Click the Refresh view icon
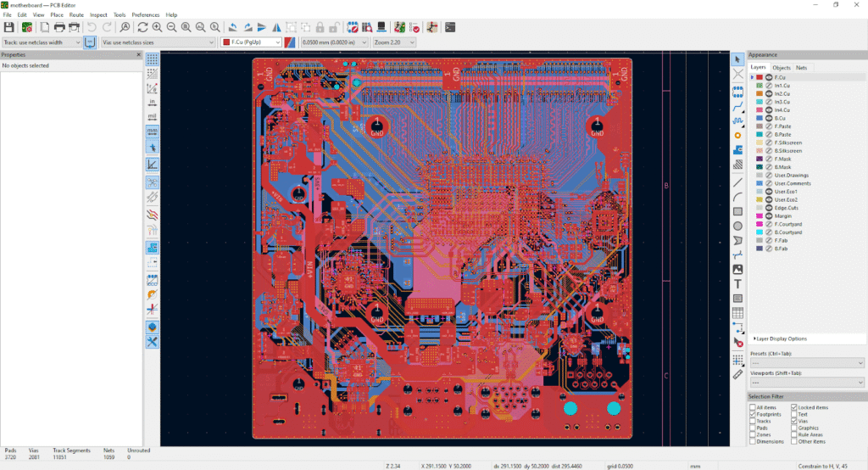Viewport: 868px width, 470px height. (x=142, y=27)
